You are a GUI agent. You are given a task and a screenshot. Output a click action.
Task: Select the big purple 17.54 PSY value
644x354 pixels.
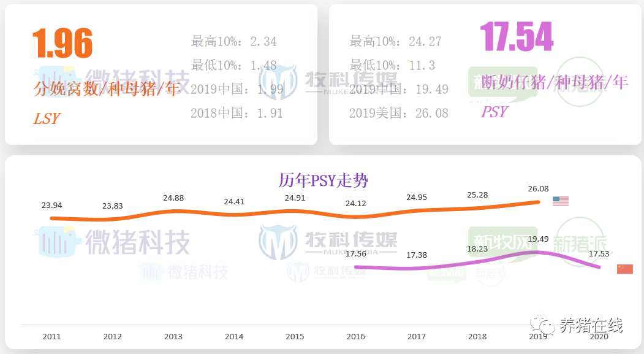click(x=517, y=36)
